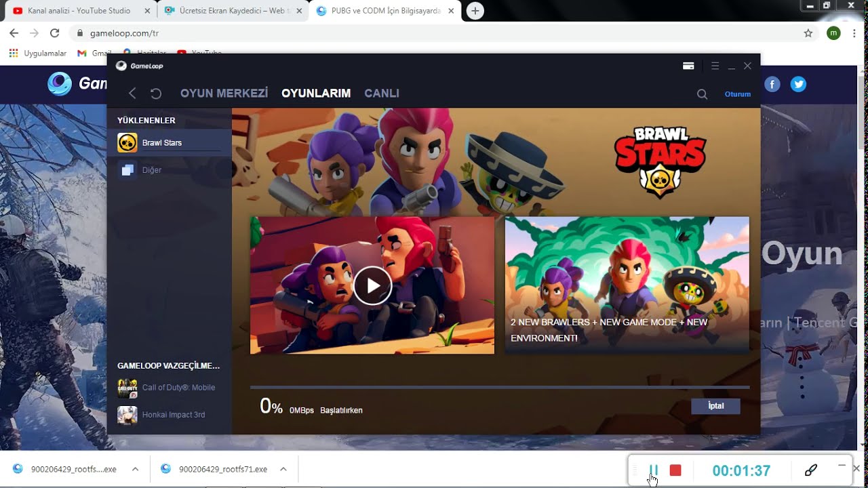This screenshot has width=868, height=488.
Task: Go back in GameLoop navigation
Action: [x=132, y=94]
